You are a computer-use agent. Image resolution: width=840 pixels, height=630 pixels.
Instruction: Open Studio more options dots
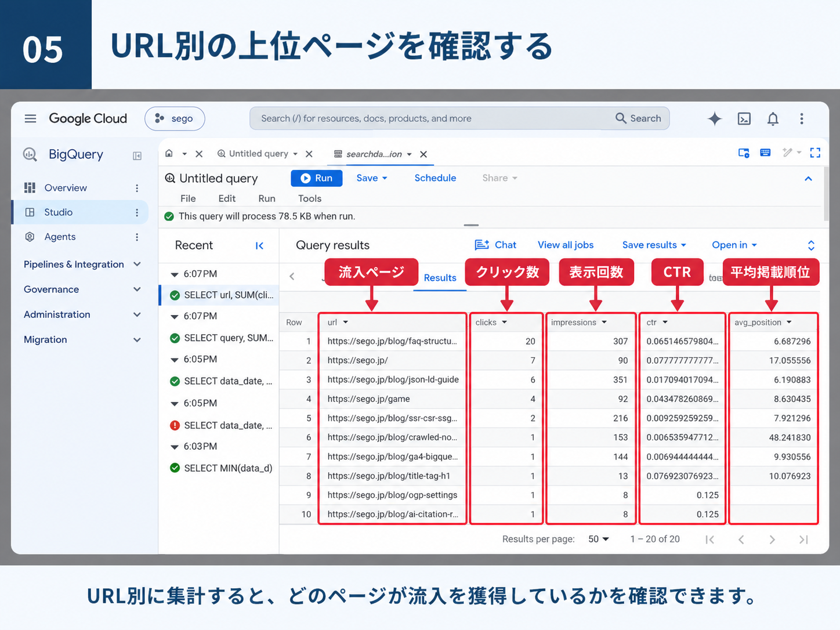coord(137,212)
